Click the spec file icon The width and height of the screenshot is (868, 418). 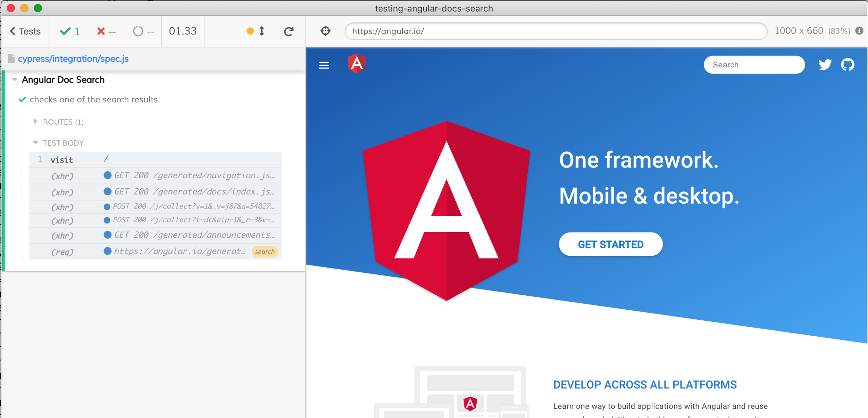[x=11, y=58]
